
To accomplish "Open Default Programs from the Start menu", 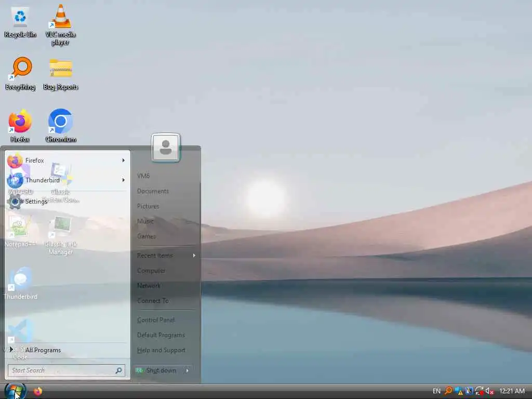I will pos(161,335).
